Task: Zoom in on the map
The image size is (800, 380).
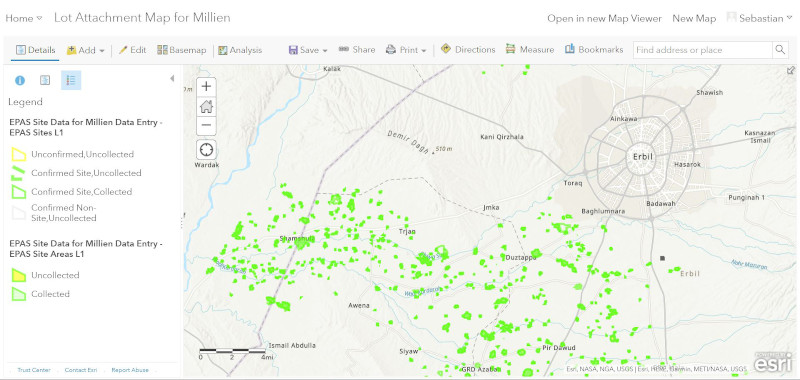Action: 206,86
